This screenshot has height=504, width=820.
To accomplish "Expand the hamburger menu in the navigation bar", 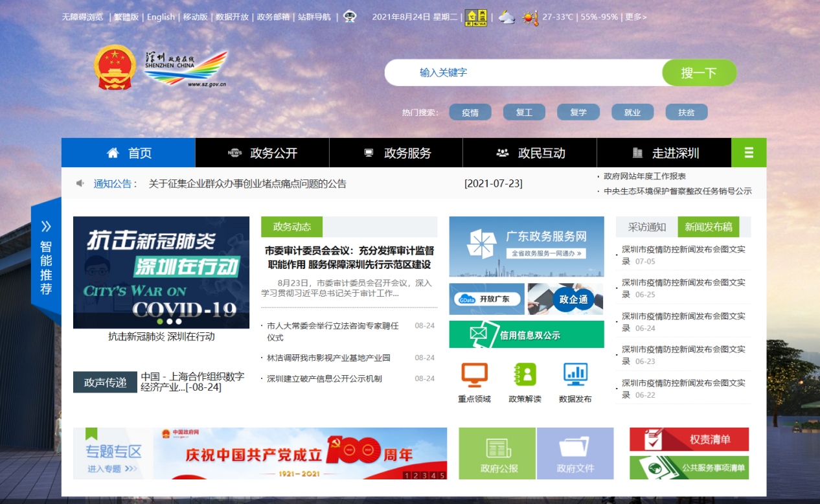I will pos(749,152).
